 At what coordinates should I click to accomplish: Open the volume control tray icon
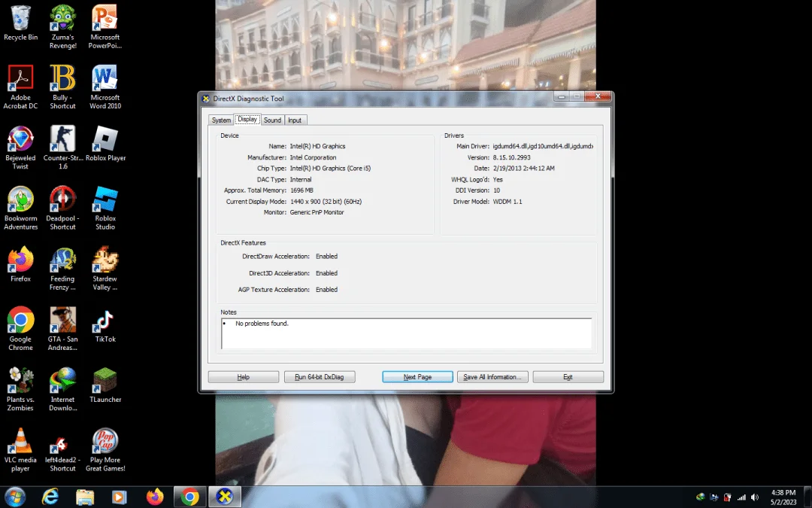coord(755,497)
